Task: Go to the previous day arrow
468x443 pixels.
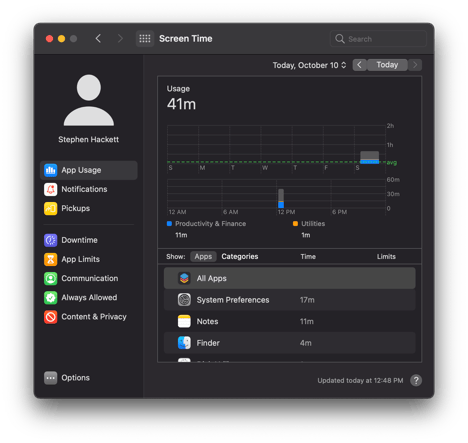Action: pos(359,65)
